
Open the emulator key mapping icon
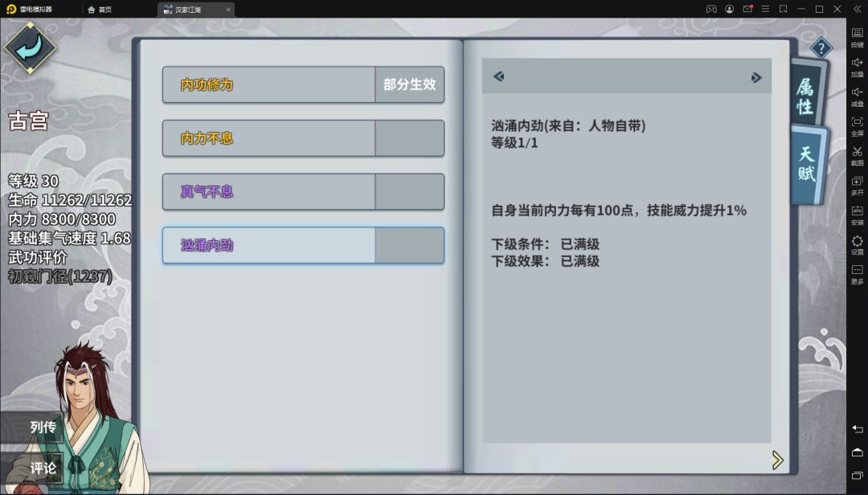857,36
